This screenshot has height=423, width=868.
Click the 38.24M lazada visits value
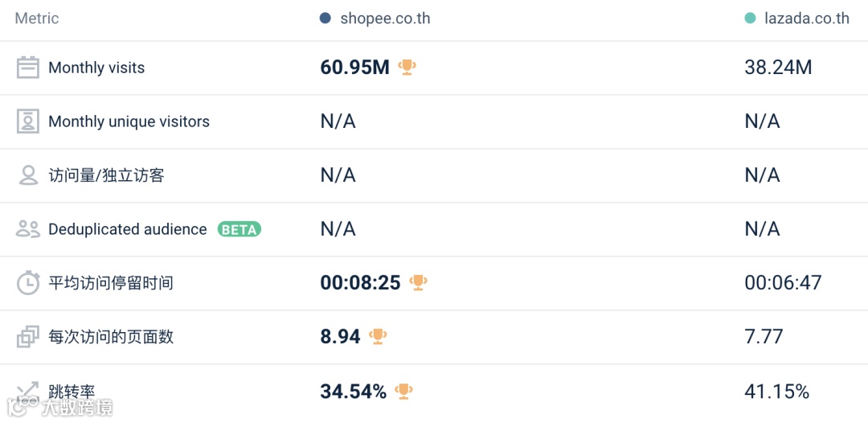click(x=778, y=68)
